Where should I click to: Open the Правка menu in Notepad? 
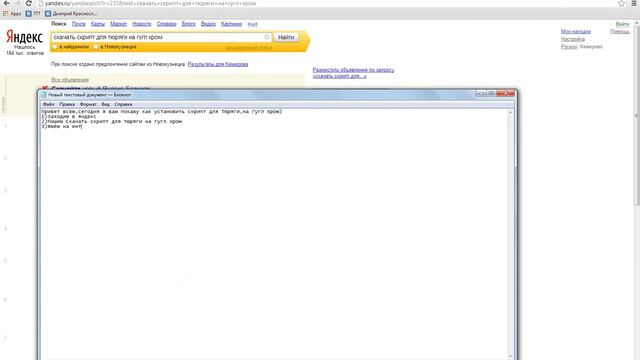click(67, 104)
